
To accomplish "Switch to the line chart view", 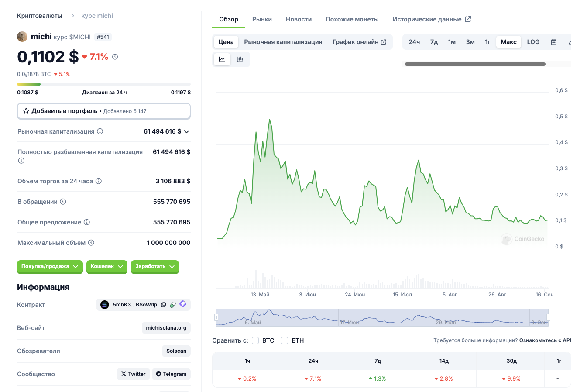I will click(222, 59).
